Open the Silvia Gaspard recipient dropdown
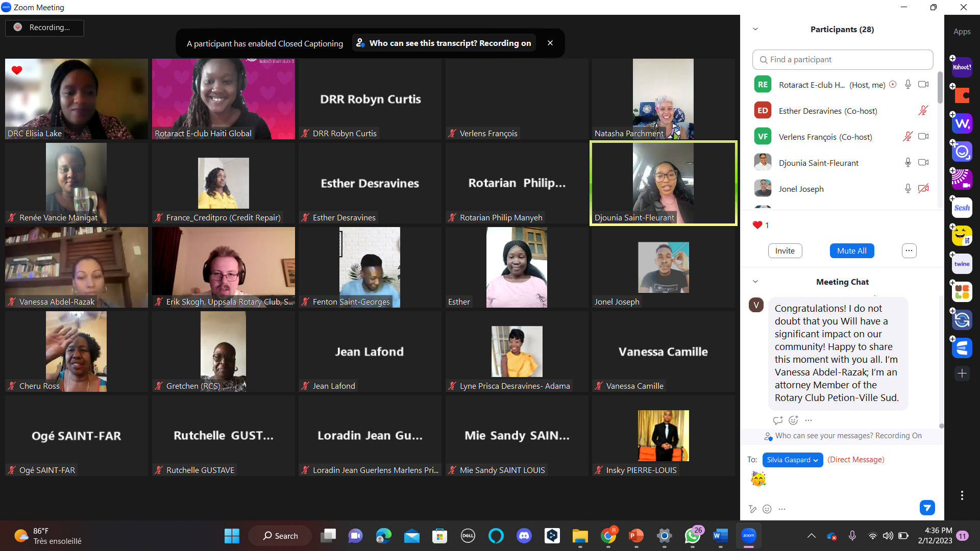This screenshot has width=980, height=551. [x=792, y=460]
